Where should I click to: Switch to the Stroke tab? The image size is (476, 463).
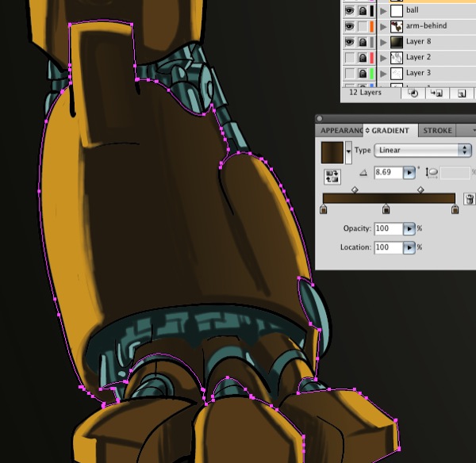click(437, 131)
